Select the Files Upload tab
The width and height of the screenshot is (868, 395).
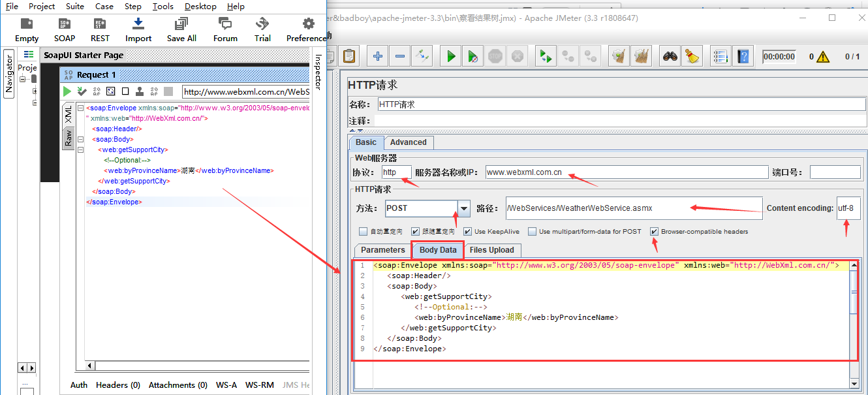(x=491, y=250)
